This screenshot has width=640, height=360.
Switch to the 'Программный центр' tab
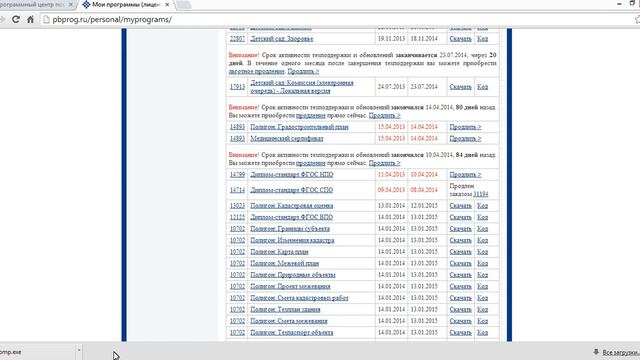tap(33, 4)
